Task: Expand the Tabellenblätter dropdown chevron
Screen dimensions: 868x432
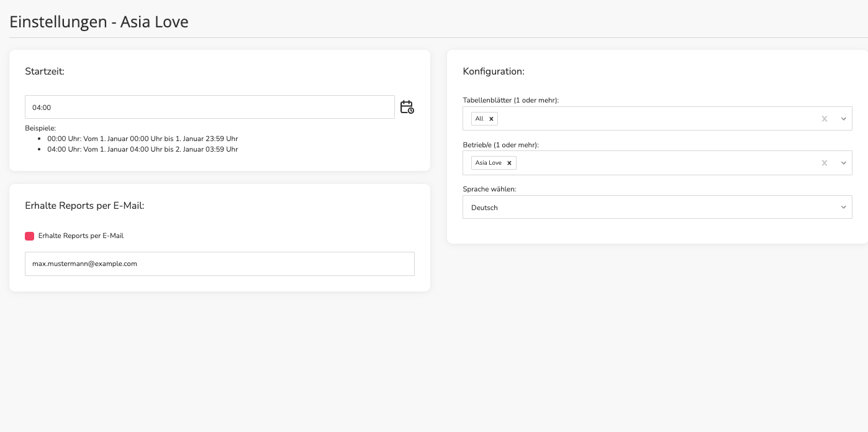Action: coord(844,119)
